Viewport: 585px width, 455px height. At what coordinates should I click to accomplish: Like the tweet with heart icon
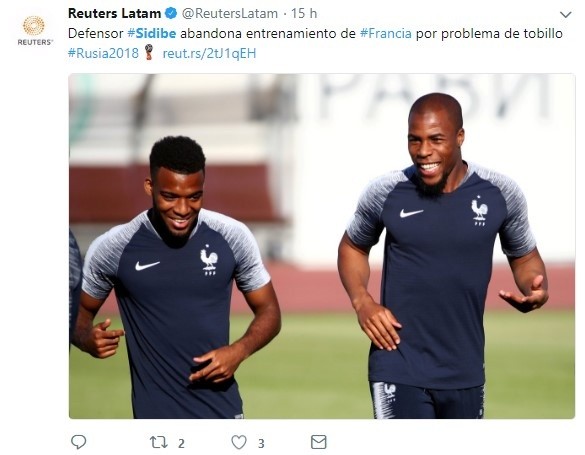(239, 442)
